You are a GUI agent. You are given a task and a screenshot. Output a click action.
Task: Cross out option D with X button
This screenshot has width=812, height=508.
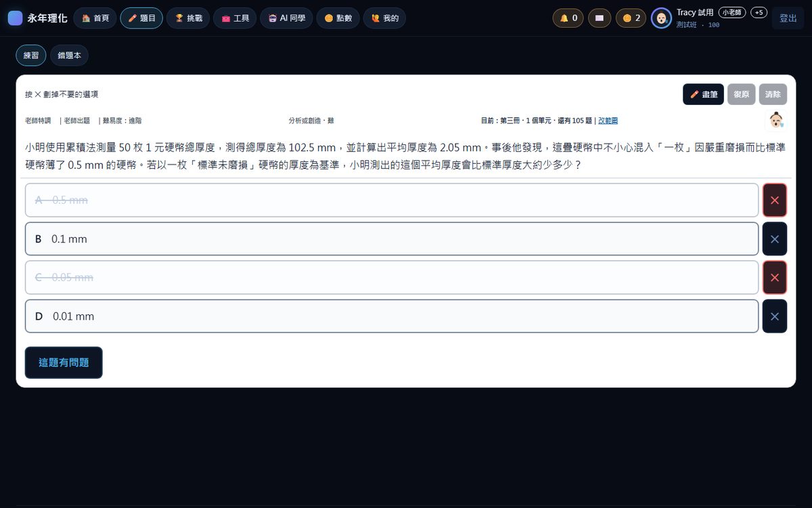click(x=775, y=316)
